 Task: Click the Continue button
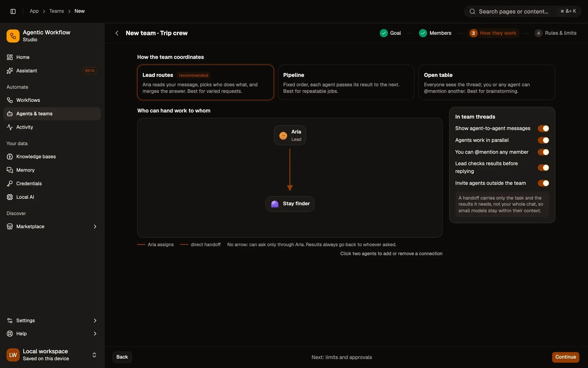click(565, 357)
